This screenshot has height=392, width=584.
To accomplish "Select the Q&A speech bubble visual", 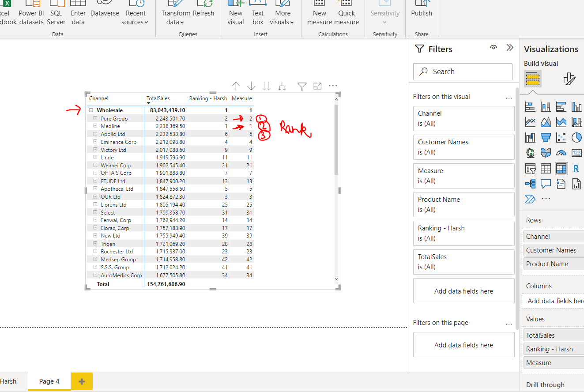I will (x=546, y=184).
